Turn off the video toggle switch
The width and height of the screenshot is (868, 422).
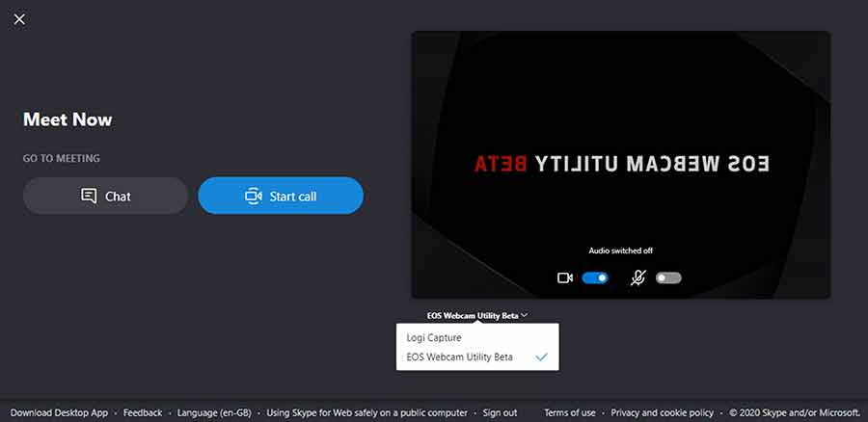click(595, 278)
